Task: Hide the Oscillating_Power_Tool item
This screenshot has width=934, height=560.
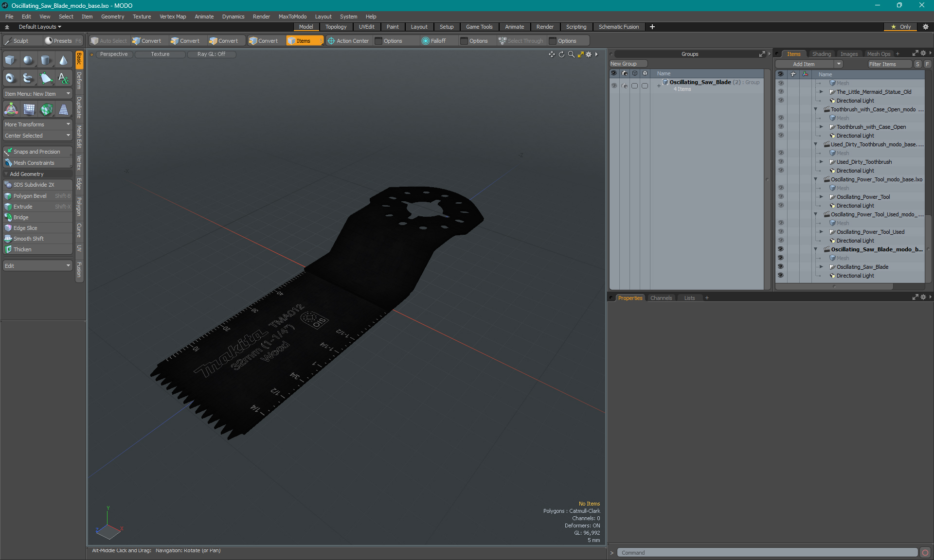Action: pyautogui.click(x=781, y=197)
